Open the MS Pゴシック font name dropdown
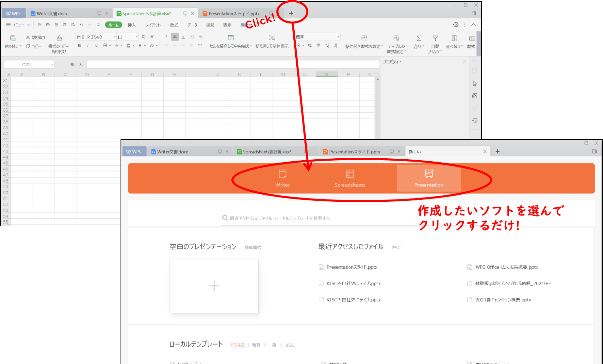 (x=115, y=37)
